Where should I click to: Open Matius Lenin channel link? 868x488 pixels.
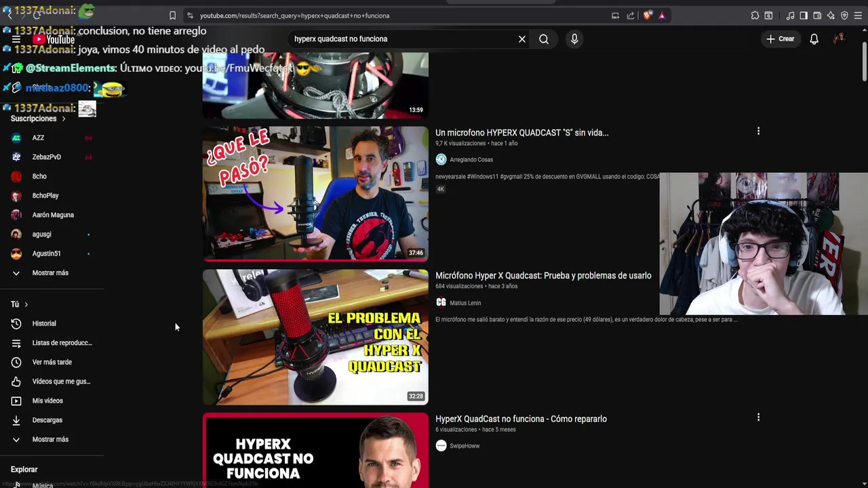465,303
